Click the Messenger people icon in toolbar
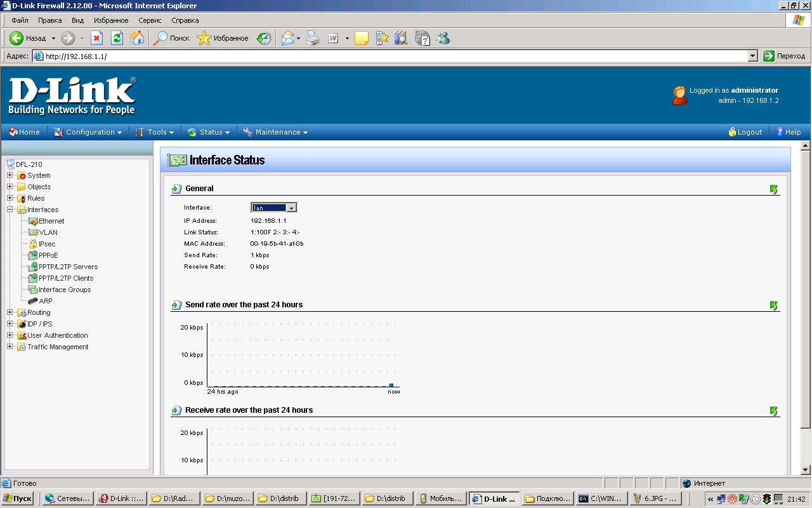 pos(443,38)
